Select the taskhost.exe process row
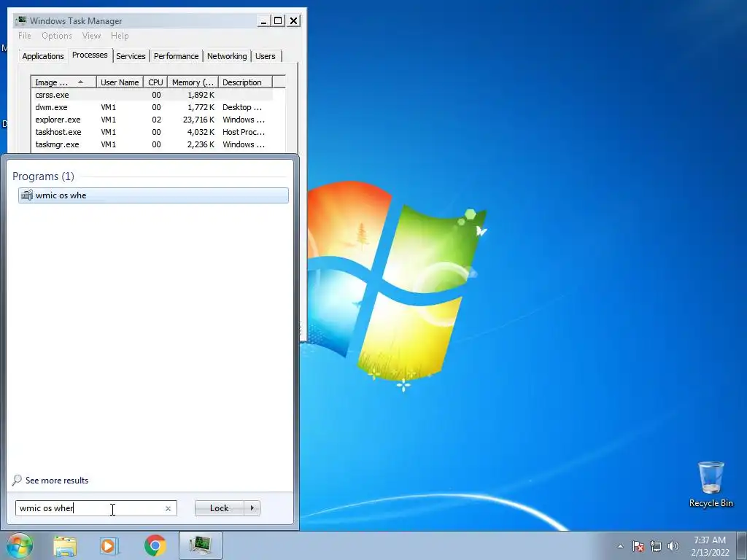Viewport: 747px width, 560px height. [152, 132]
